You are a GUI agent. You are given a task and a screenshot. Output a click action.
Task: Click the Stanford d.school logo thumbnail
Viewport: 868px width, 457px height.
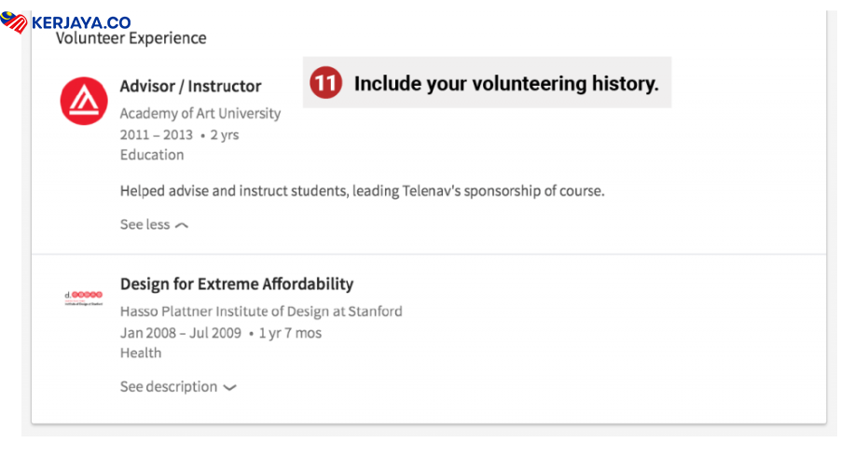coord(83,298)
